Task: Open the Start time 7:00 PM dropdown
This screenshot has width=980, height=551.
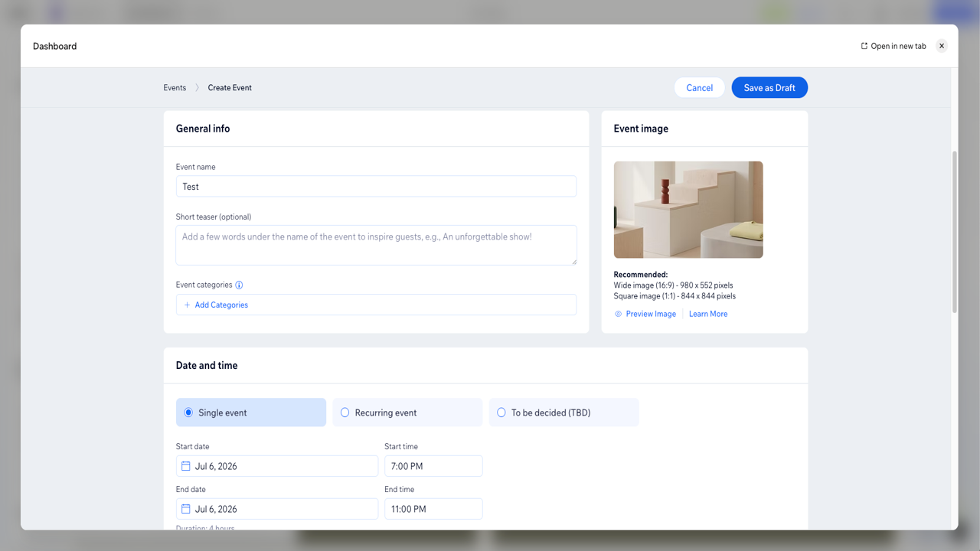Action: 433,466
